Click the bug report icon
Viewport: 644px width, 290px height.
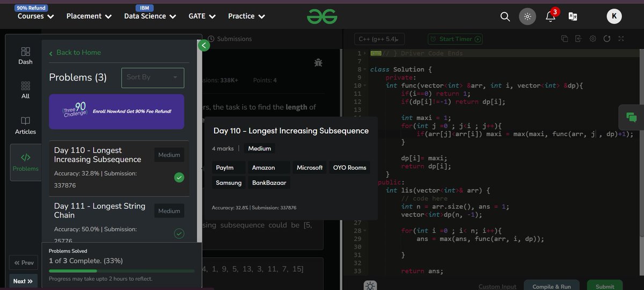click(318, 63)
